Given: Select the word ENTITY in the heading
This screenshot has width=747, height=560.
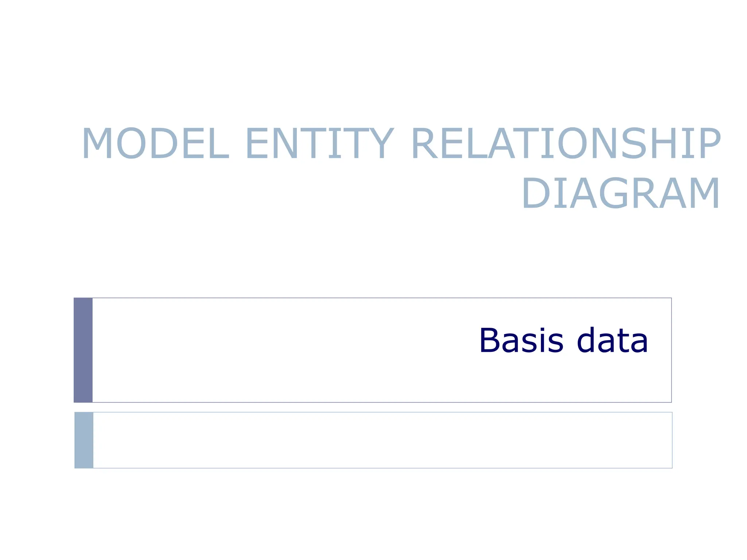Looking at the screenshot, I should pos(320,143).
